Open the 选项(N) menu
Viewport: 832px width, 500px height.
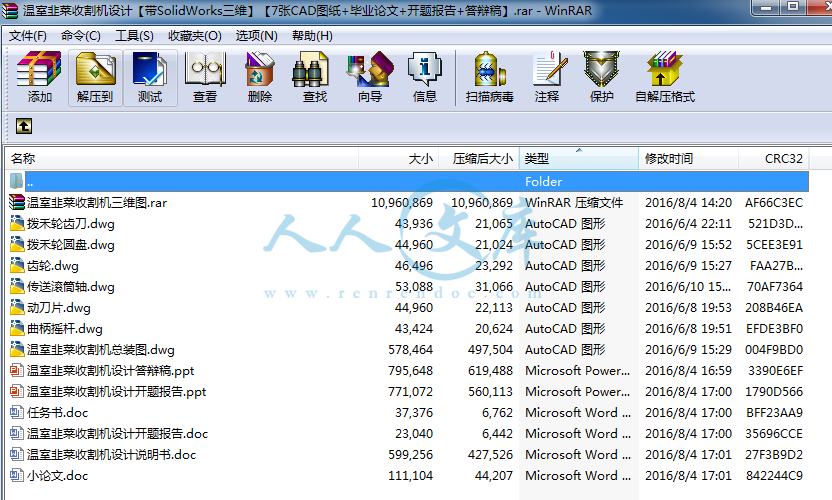click(x=256, y=36)
